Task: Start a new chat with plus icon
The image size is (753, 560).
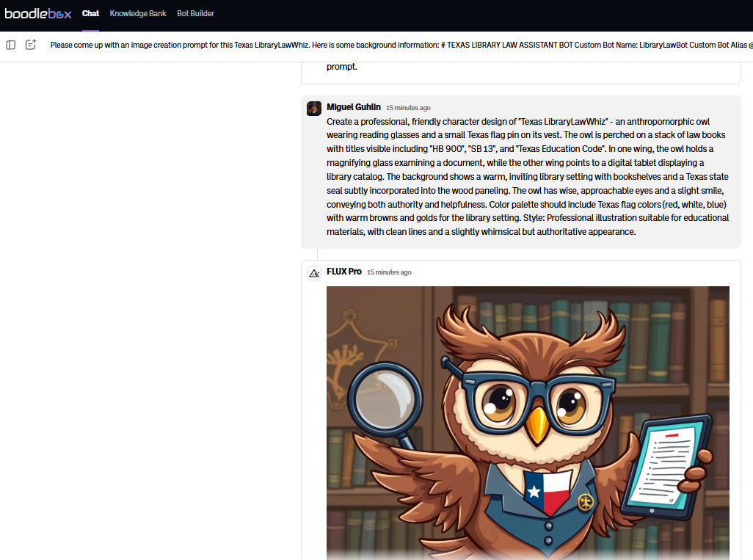Action: [x=31, y=45]
